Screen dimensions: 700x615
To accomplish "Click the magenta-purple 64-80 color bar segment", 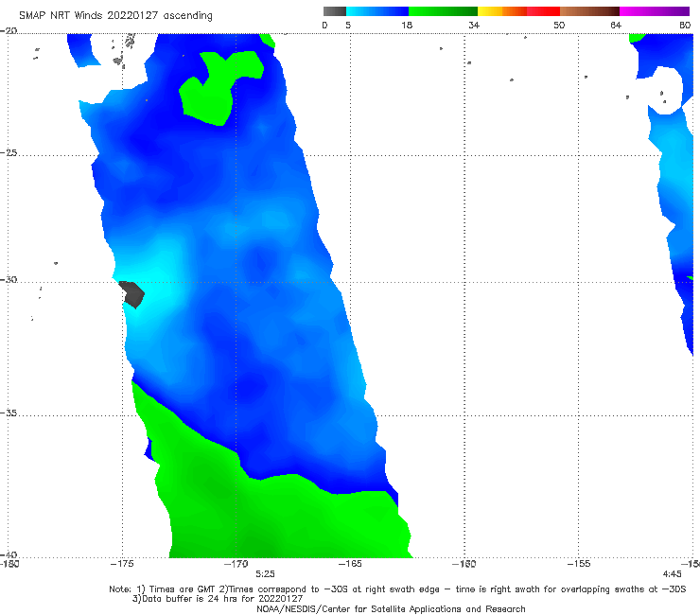I will [x=655, y=11].
